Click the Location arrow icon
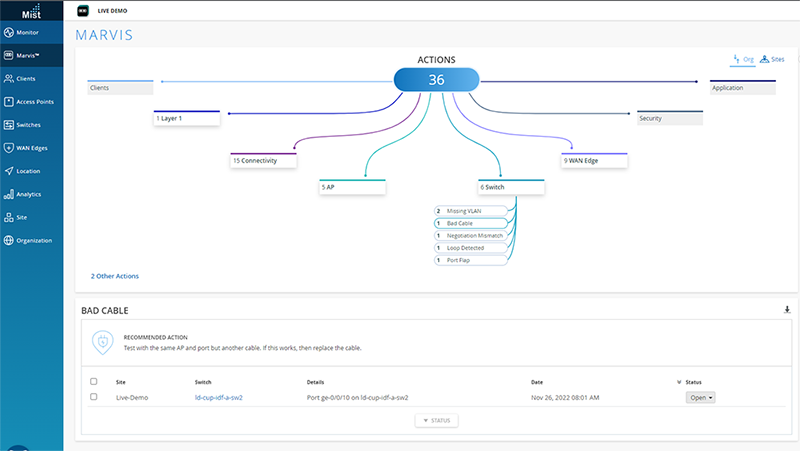800x451 pixels. [x=9, y=171]
